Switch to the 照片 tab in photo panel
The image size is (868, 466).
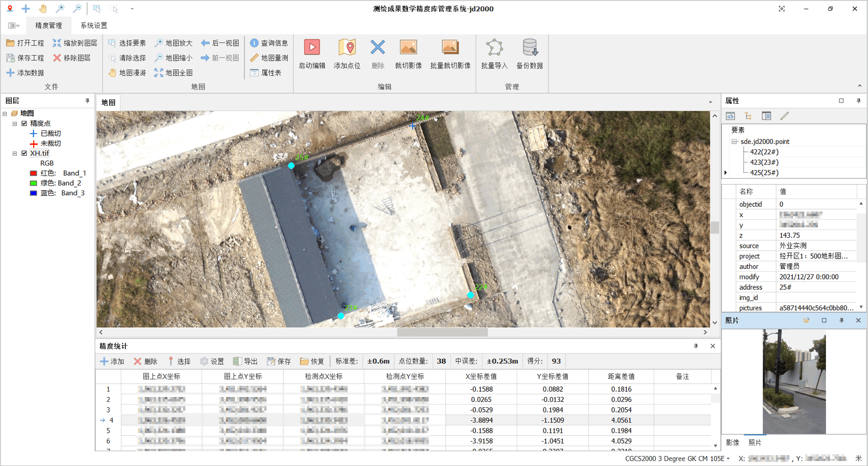point(755,443)
